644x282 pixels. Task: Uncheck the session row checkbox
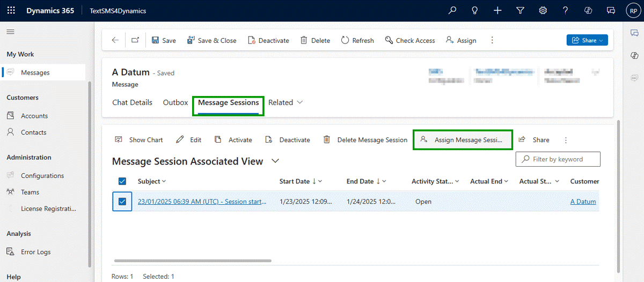122,202
